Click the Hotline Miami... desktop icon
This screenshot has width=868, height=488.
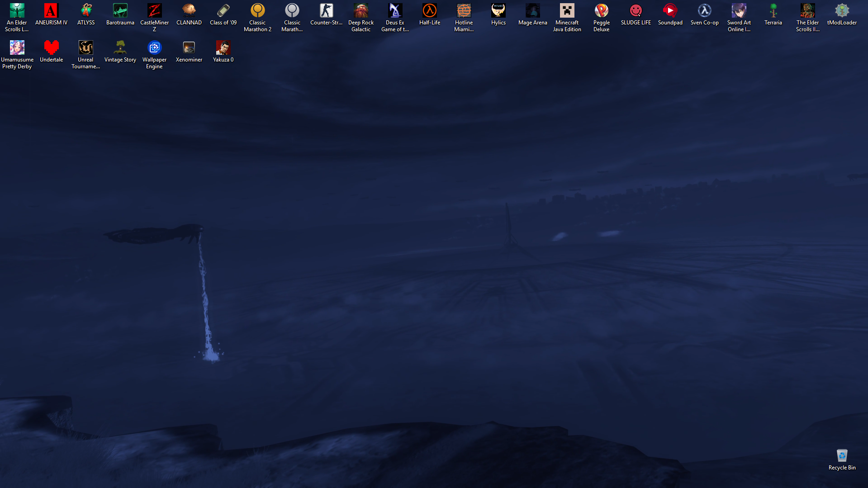(464, 18)
